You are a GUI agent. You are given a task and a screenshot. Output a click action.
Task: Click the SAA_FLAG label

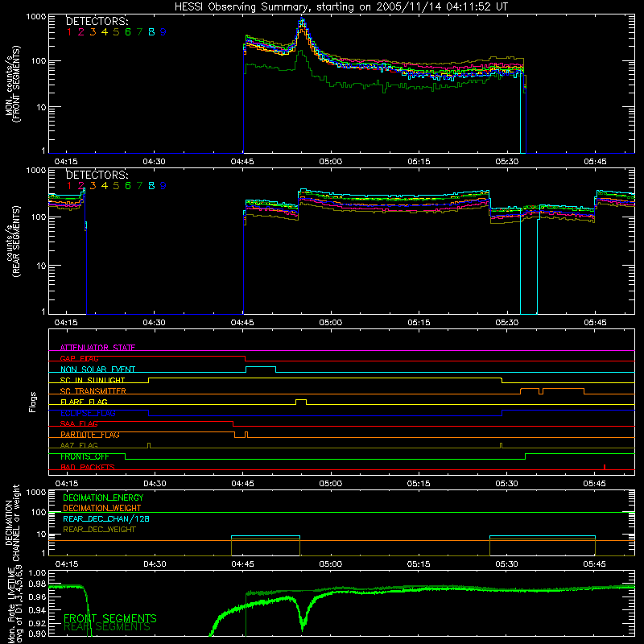pos(79,424)
